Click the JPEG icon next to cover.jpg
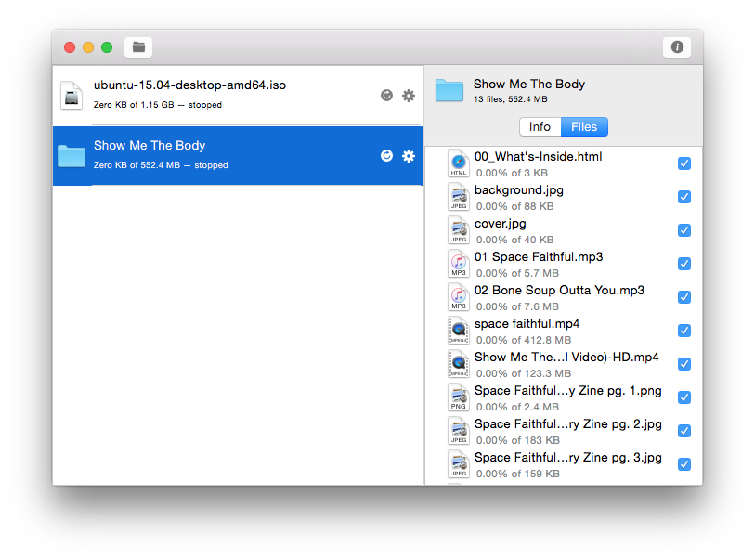Viewport: 755px width, 560px height. [459, 230]
